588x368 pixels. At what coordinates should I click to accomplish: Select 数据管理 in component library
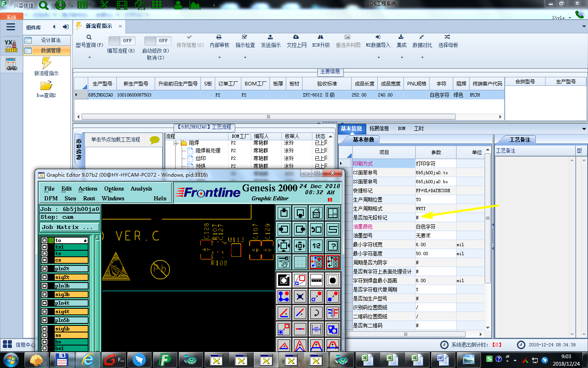click(x=47, y=50)
